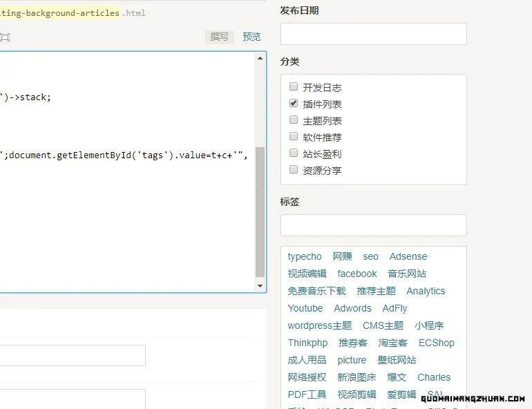532x409 pixels.
Task: Add the wordpress主题 tag
Action: coord(320,325)
